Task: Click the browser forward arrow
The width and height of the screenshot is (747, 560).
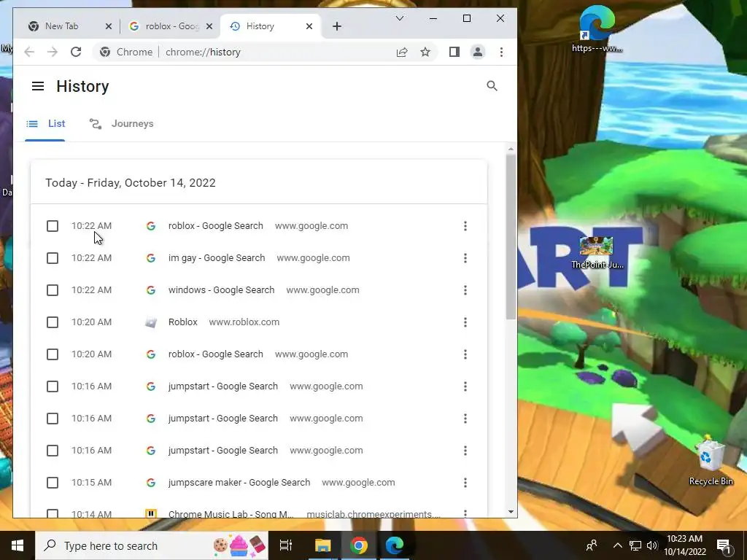Action: 53,52
